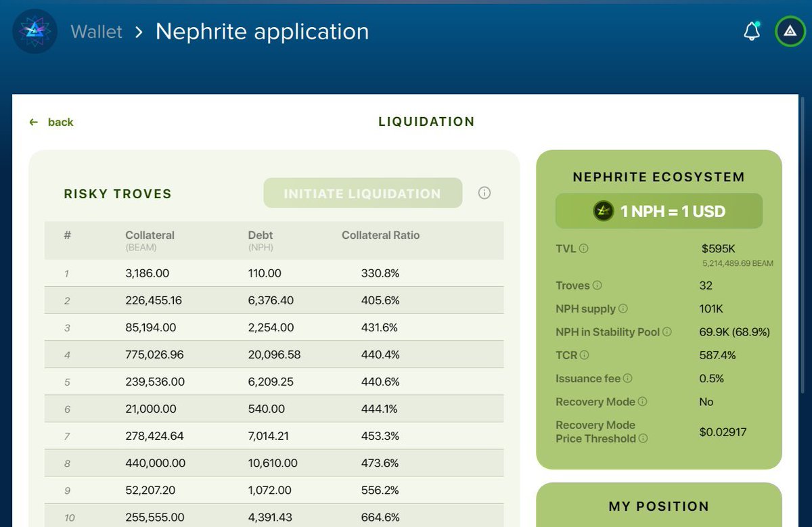
Task: Click the TCR info icon
Action: coord(585,355)
